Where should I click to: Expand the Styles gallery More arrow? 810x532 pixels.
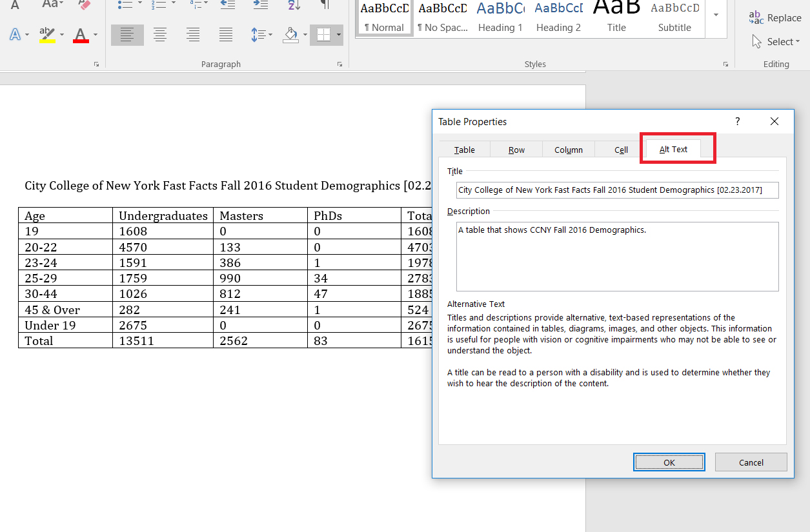[714, 14]
